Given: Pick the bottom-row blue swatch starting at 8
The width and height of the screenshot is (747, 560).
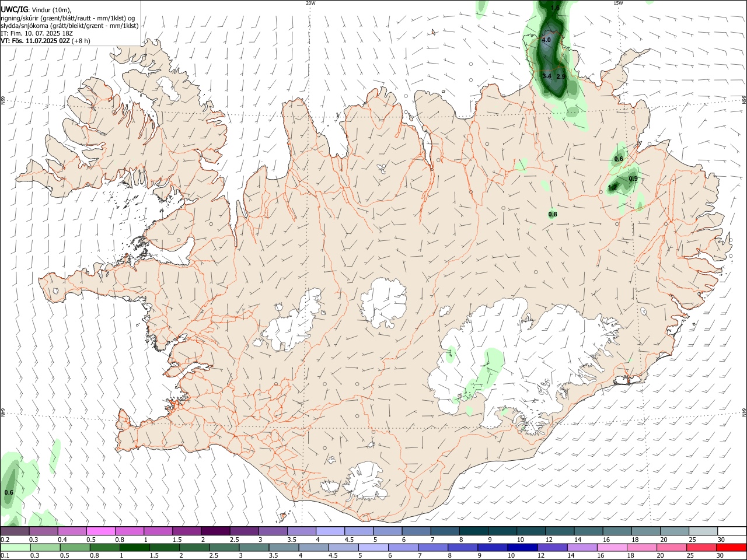Looking at the screenshot, I should tap(463, 547).
